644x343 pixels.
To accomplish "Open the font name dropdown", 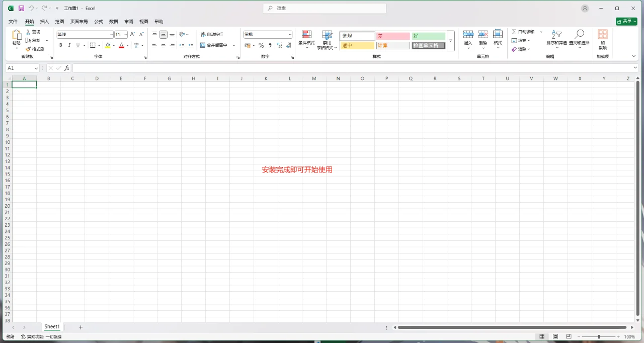I will 111,34.
